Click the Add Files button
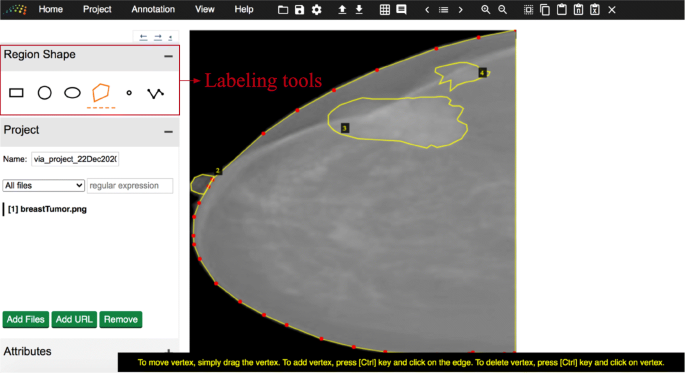The width and height of the screenshot is (685, 373). pyautogui.click(x=25, y=319)
